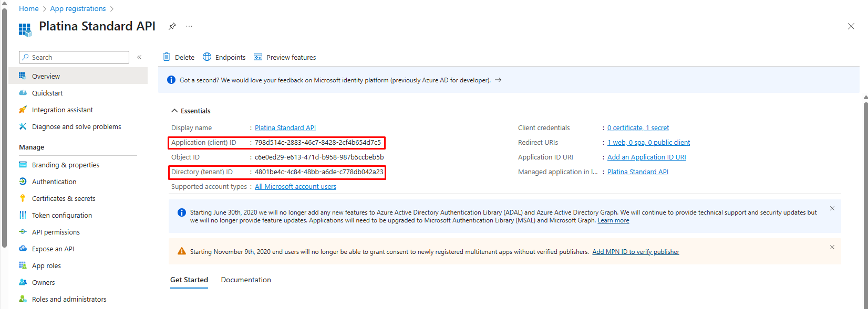Click the Integration assistant rocket icon
868x309 pixels.
(23, 110)
